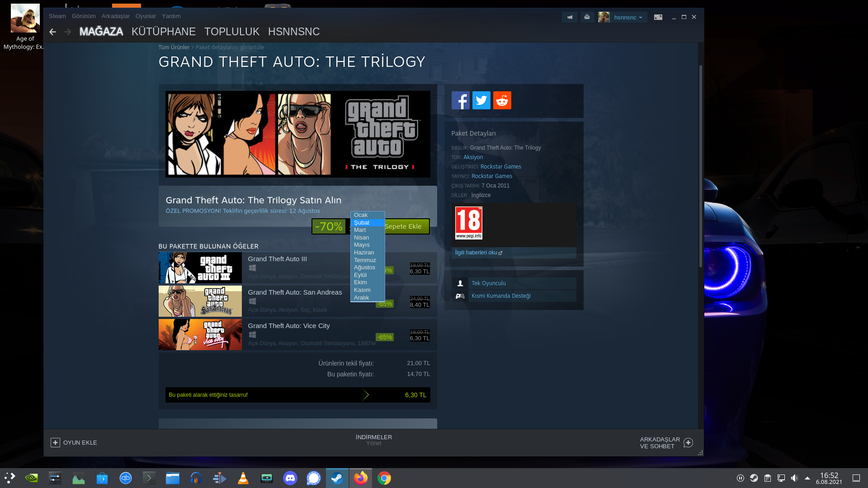Share on Facebook icon

tap(460, 100)
